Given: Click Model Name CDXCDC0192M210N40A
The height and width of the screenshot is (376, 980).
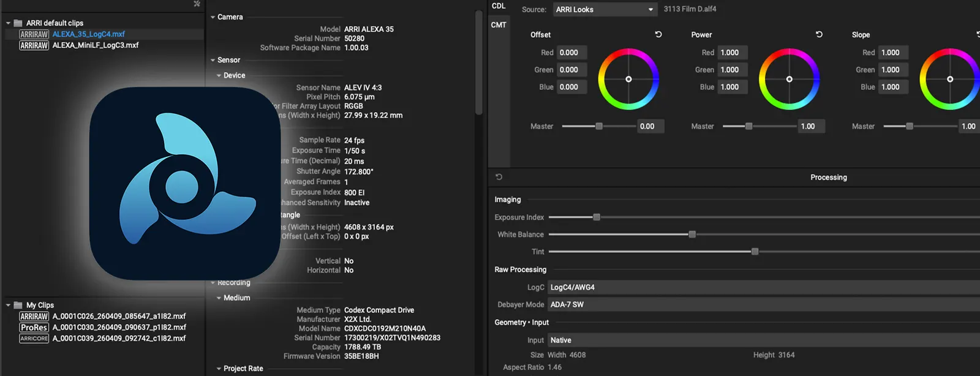Looking at the screenshot, I should 385,329.
